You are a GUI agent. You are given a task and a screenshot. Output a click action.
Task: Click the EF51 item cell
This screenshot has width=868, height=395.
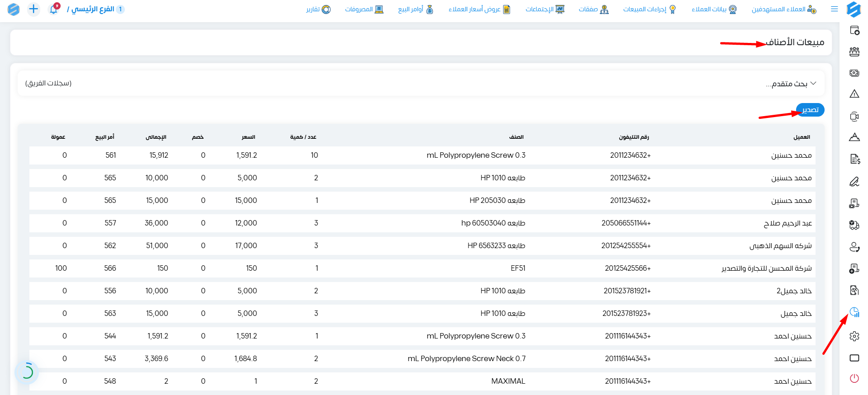518,268
